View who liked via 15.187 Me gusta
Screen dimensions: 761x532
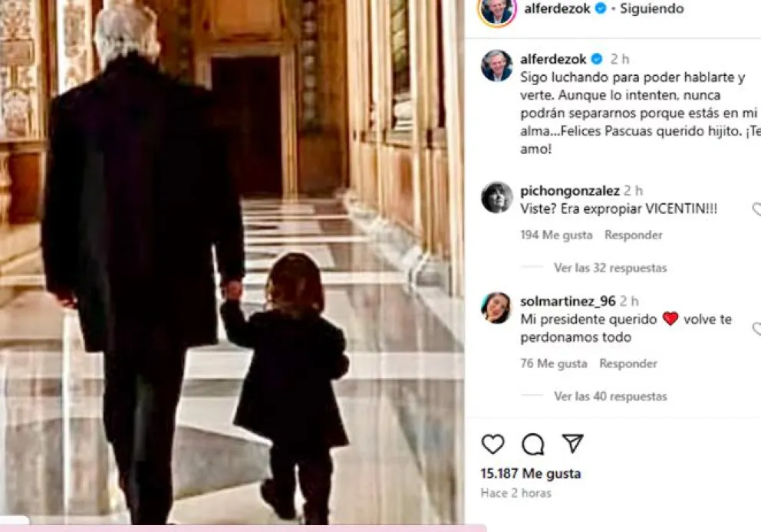point(530,473)
